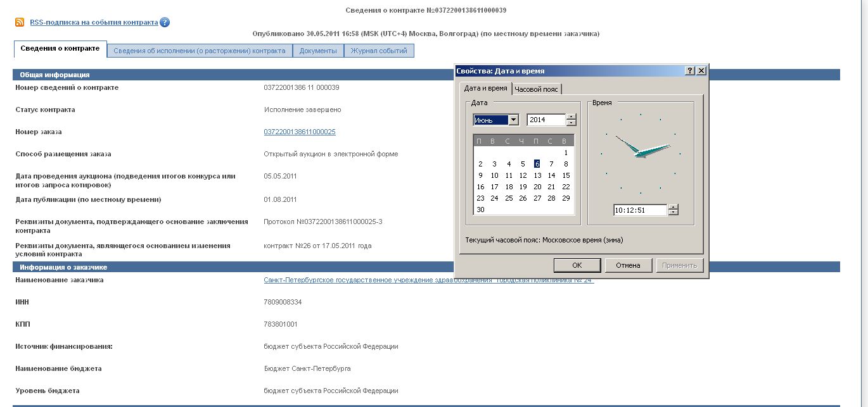This screenshot has width=868, height=407.
Task: Expand the month dropdown showing Июнь
Action: pyautogui.click(x=514, y=120)
